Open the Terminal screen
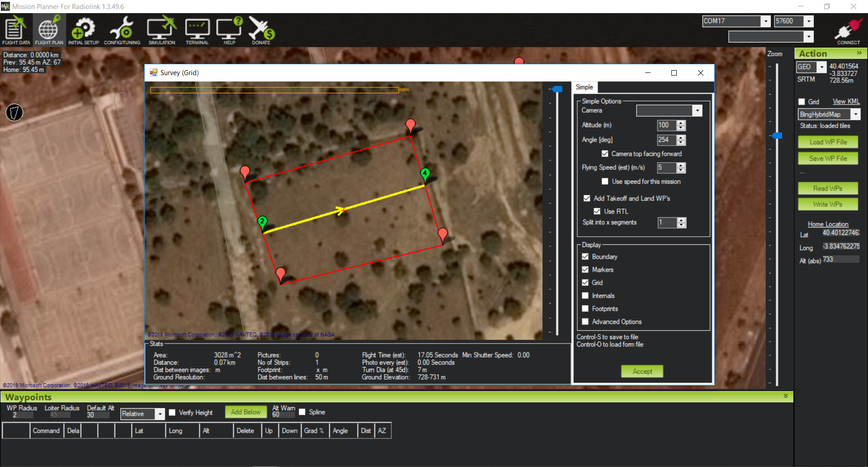The width and height of the screenshot is (868, 467). 197,30
